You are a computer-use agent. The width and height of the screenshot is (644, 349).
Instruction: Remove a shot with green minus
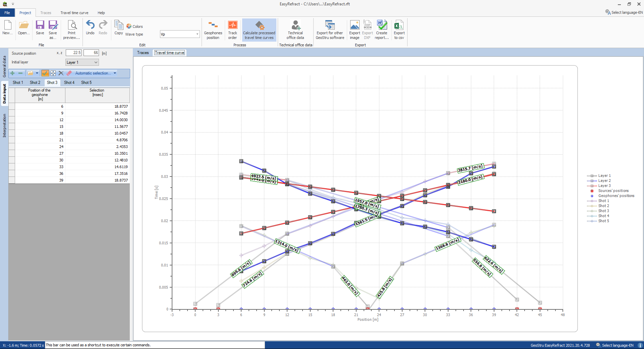pyautogui.click(x=20, y=73)
